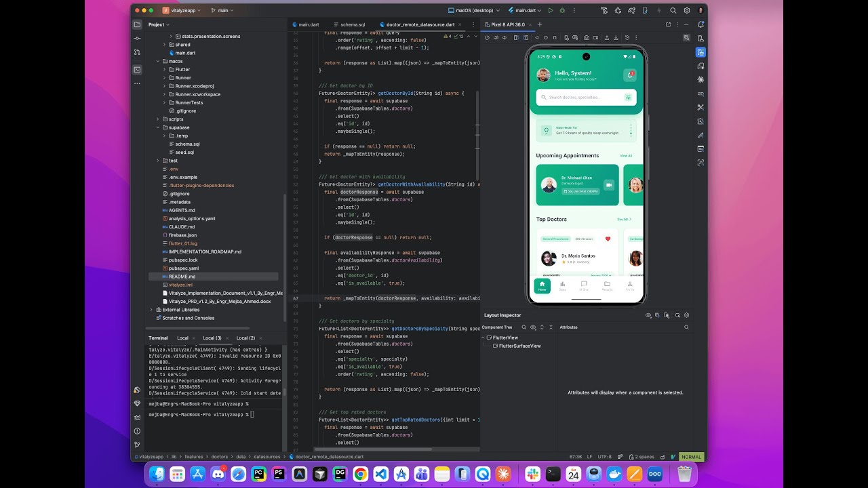The width and height of the screenshot is (868, 488).
Task: Click app search filter button
Action: (629, 97)
